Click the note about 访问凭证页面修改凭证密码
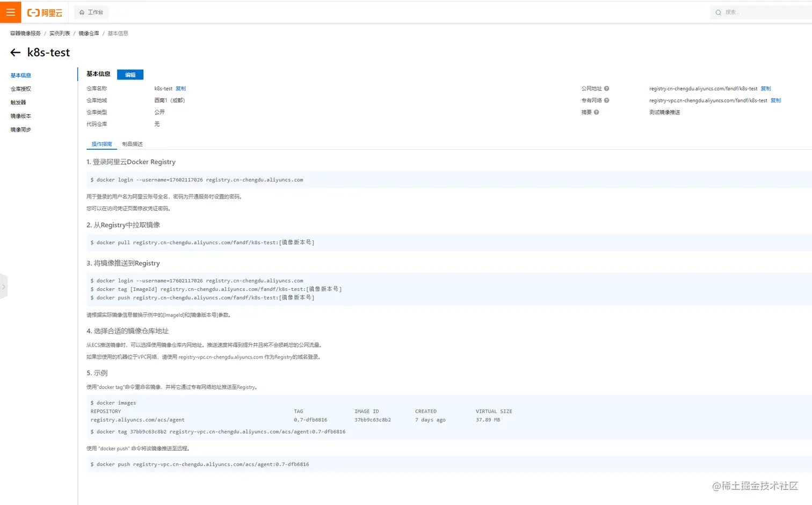812x505 pixels. 128,209
